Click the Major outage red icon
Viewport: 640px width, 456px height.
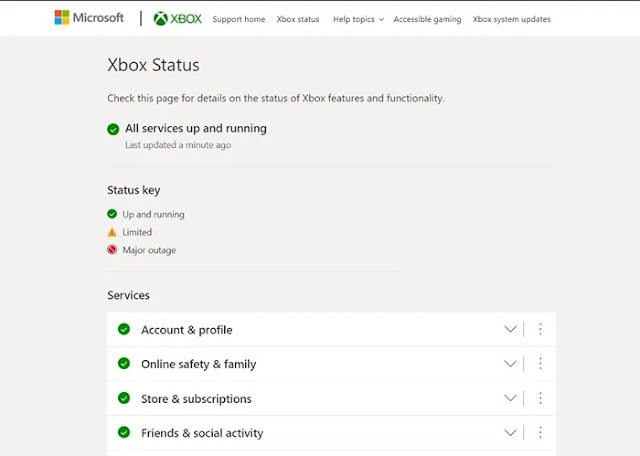click(112, 250)
